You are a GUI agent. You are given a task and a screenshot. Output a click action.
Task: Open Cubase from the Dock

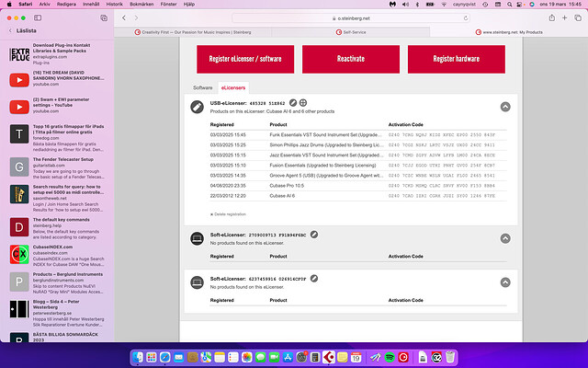click(x=329, y=357)
